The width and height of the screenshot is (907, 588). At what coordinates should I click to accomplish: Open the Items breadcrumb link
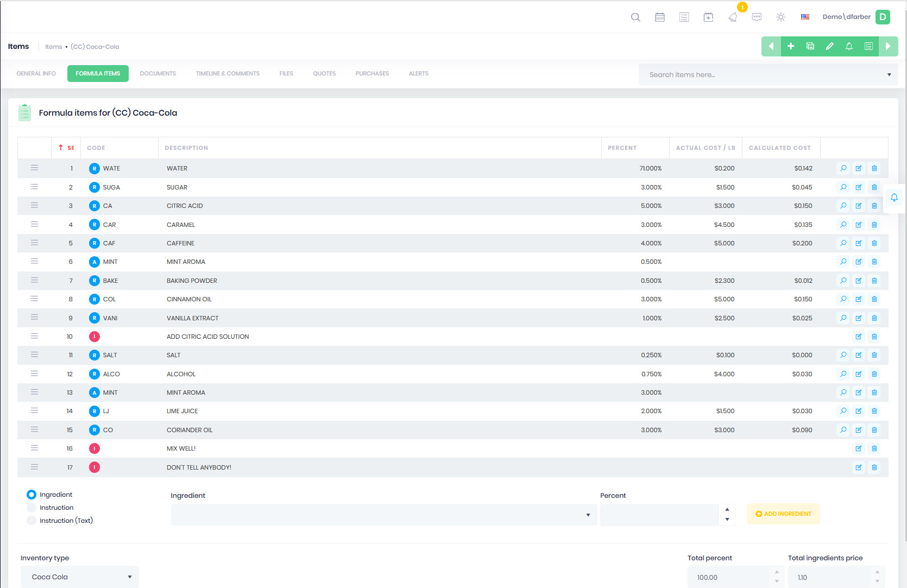click(x=53, y=47)
